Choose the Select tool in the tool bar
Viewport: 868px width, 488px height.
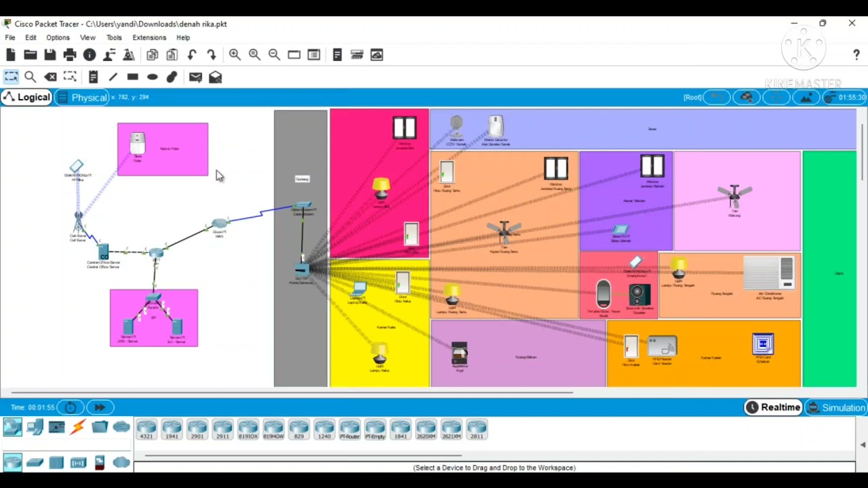point(11,77)
